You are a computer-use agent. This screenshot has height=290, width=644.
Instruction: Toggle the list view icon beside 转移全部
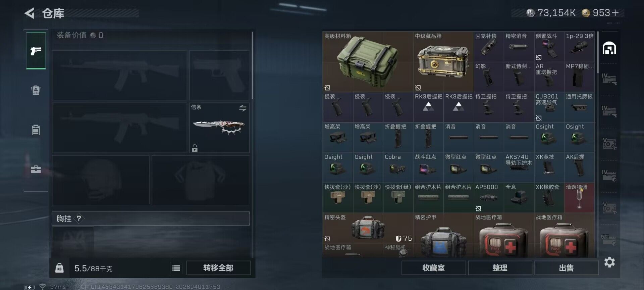pyautogui.click(x=176, y=268)
